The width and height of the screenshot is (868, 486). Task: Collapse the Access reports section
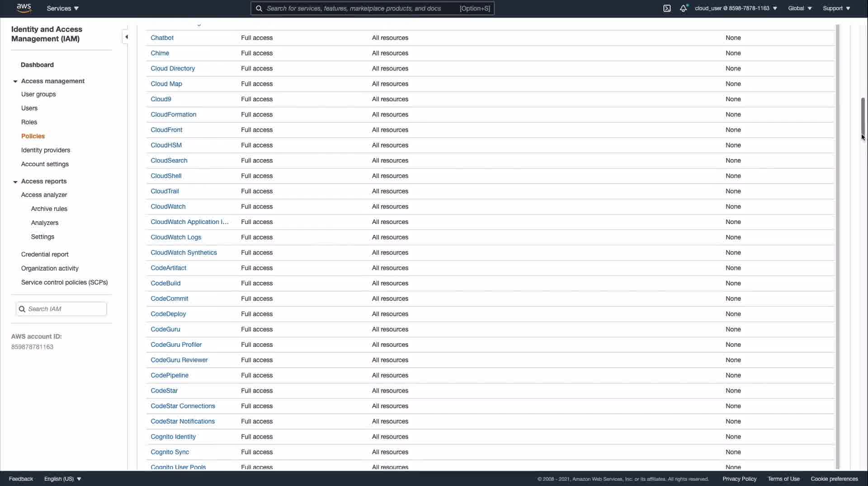(15, 182)
